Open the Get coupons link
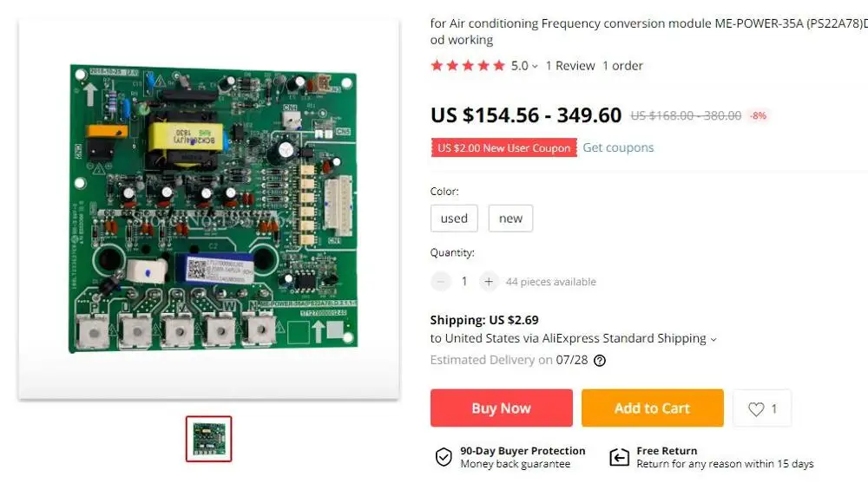The height and width of the screenshot is (483, 868). pos(618,147)
